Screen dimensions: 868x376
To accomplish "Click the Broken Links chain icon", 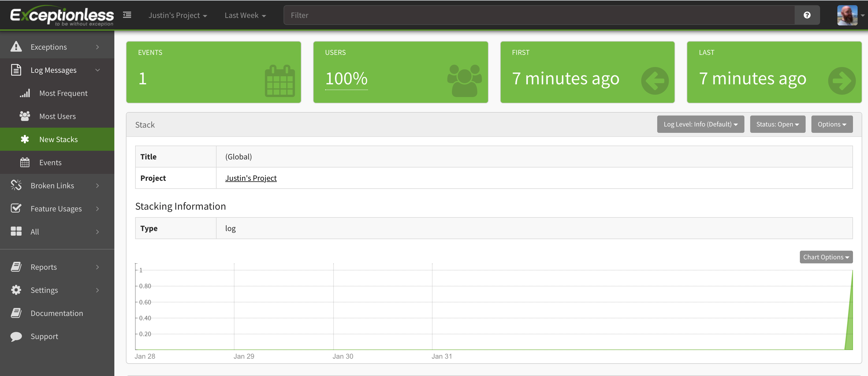I will pos(16,185).
